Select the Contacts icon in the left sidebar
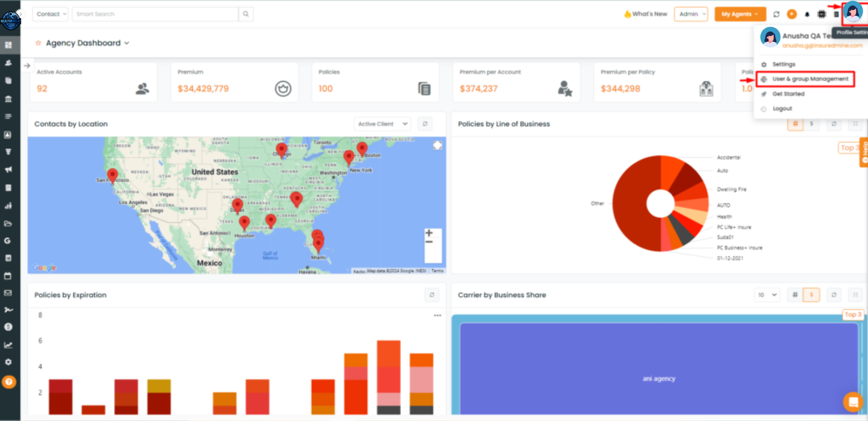The image size is (868, 421). (x=8, y=63)
